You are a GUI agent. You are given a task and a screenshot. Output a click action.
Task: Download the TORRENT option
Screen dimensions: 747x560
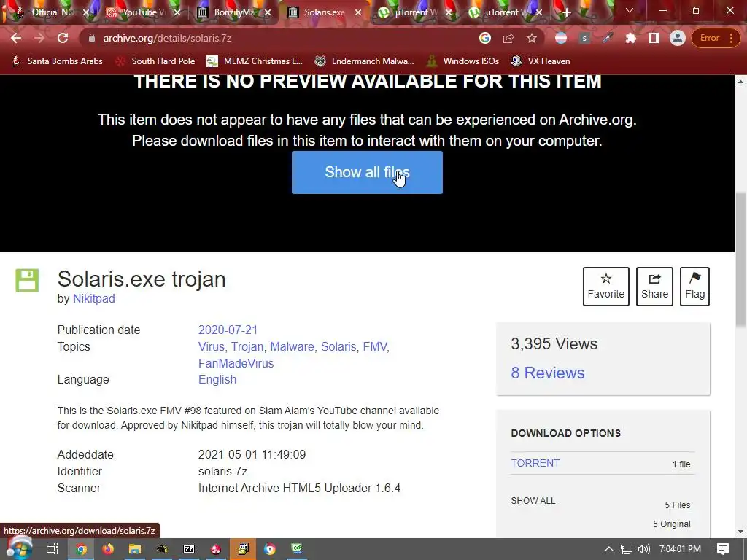coord(535,463)
